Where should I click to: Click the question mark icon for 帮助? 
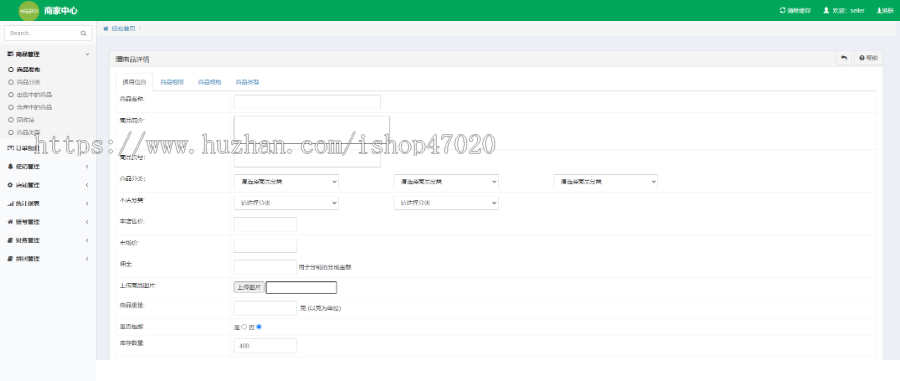tap(862, 58)
